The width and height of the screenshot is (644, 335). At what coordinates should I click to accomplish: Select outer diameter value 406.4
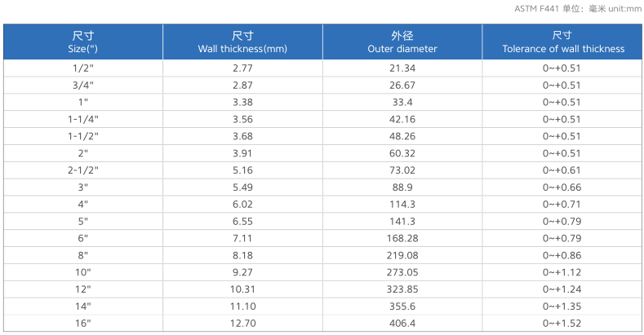402,324
